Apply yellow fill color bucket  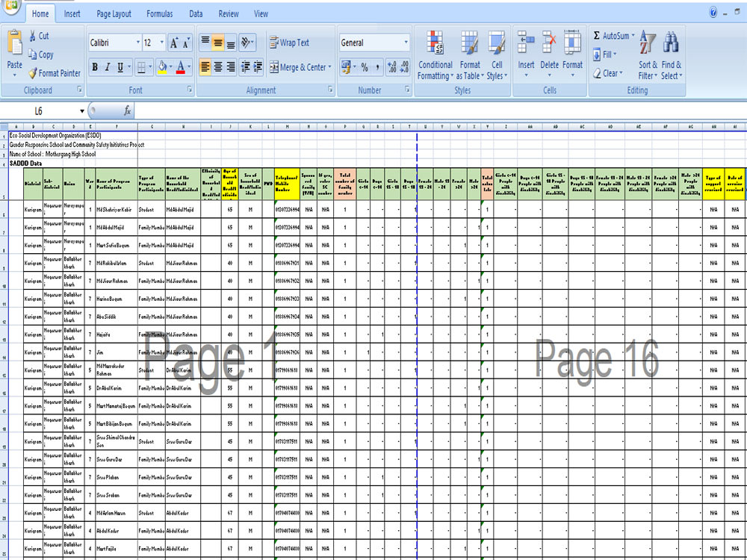(x=162, y=67)
